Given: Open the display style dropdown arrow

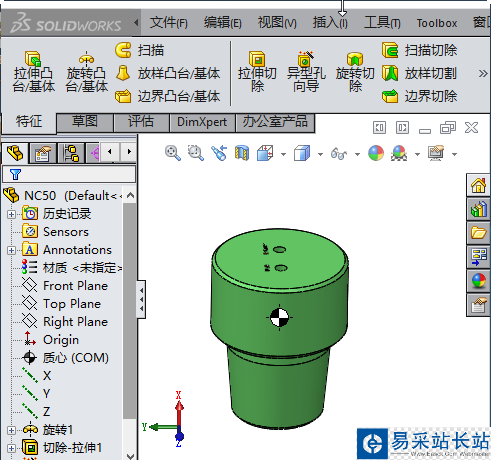Looking at the screenshot, I should [320, 154].
